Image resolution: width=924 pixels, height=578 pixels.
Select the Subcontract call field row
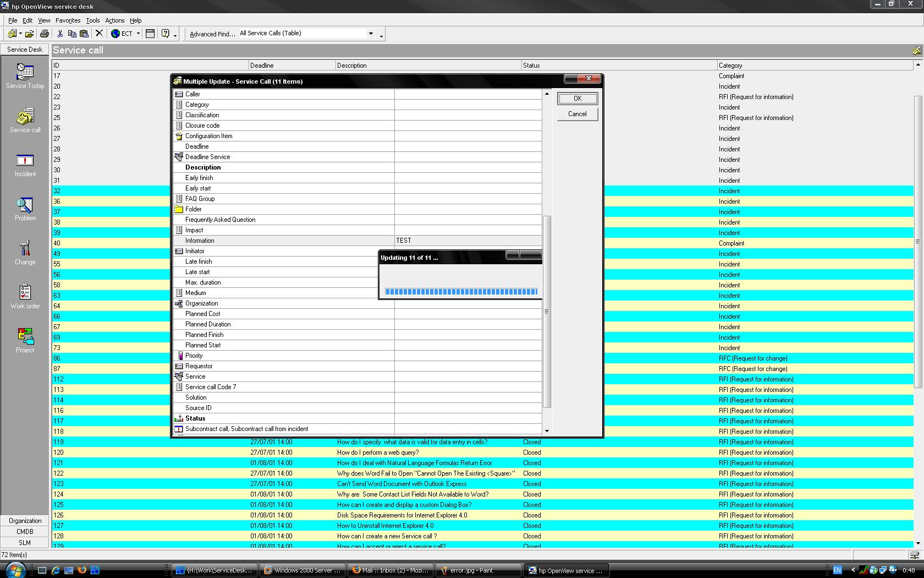358,429
